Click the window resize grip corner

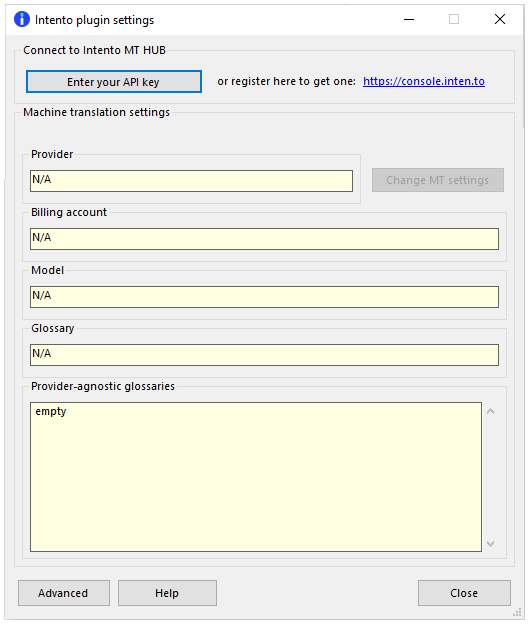[517, 612]
